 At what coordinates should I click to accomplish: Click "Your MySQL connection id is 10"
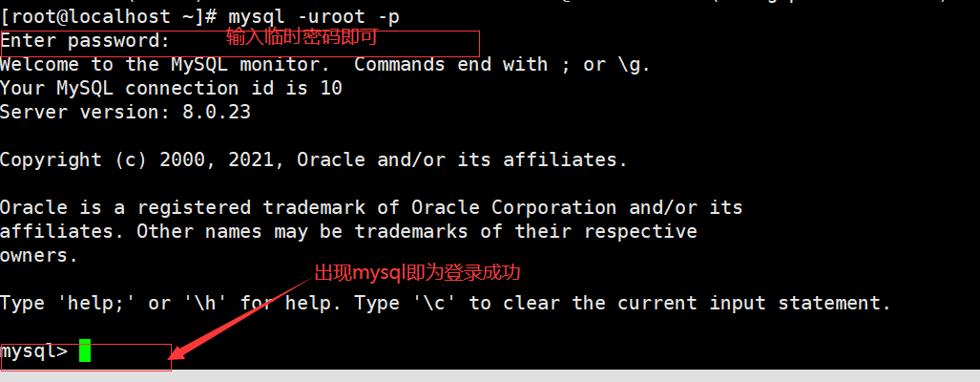[x=171, y=89]
